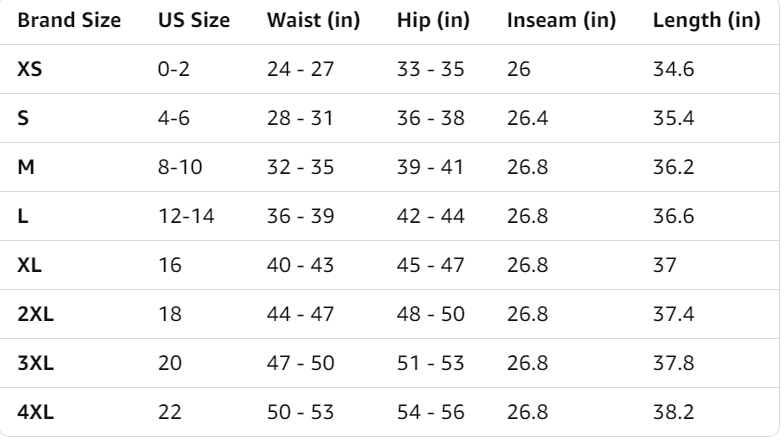
Task: Select the XS brand size row label
Action: coord(30,70)
